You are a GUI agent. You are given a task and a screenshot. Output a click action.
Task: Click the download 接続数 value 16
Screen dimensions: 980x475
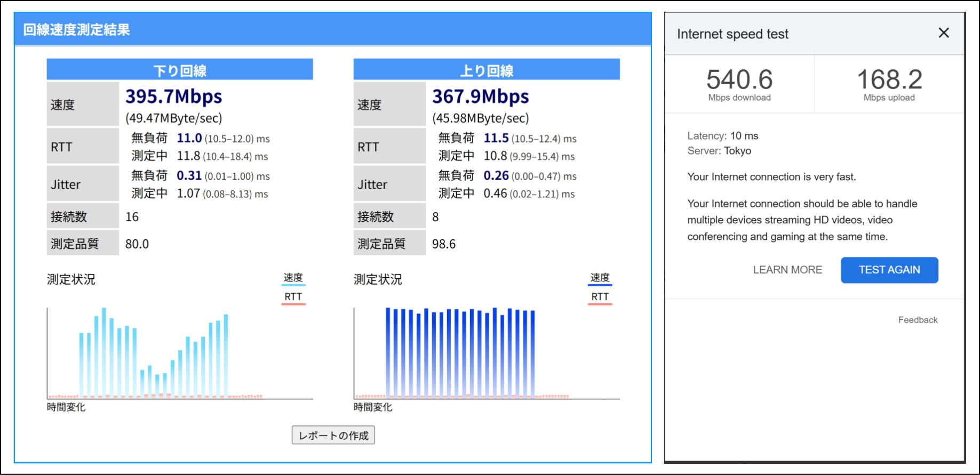coord(132,216)
